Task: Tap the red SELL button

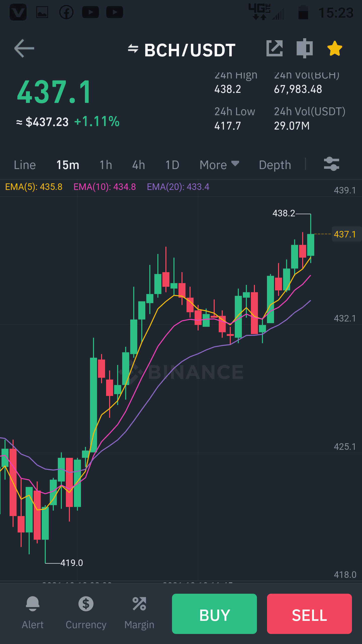Action: pos(309,614)
